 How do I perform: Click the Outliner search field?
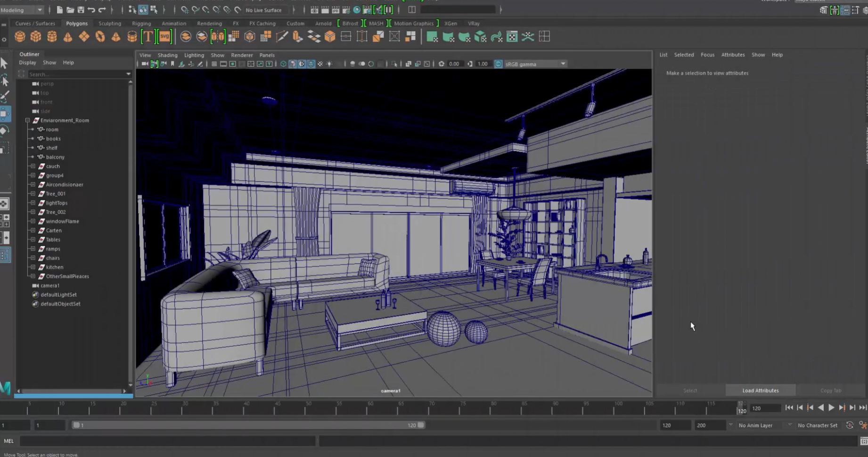(x=75, y=75)
